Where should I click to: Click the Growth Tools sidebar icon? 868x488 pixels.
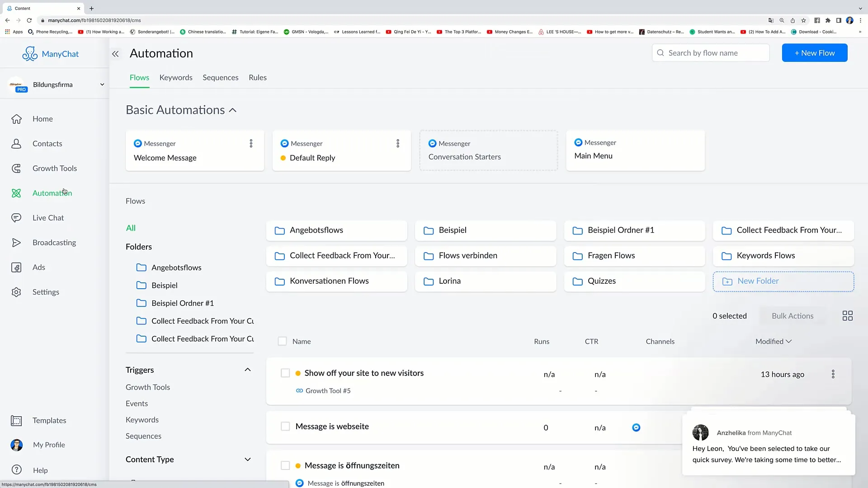tap(16, 169)
